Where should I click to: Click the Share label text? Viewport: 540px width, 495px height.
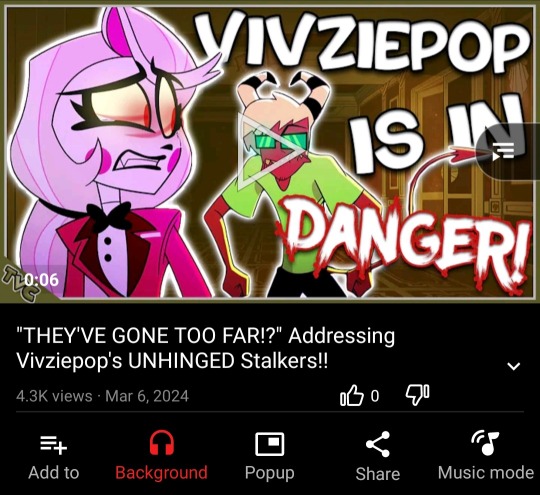pyautogui.click(x=378, y=474)
